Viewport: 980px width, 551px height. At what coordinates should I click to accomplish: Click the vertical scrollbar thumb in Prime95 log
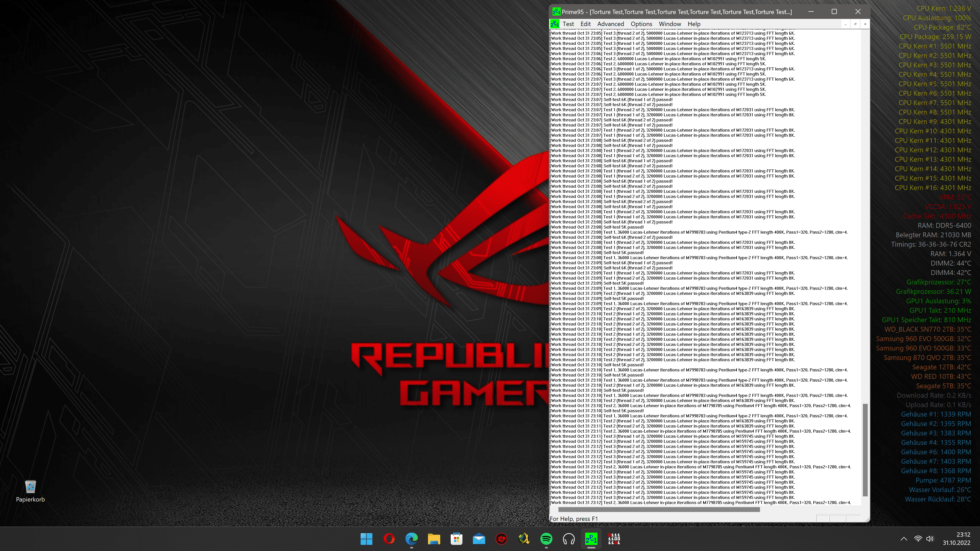coord(865,450)
